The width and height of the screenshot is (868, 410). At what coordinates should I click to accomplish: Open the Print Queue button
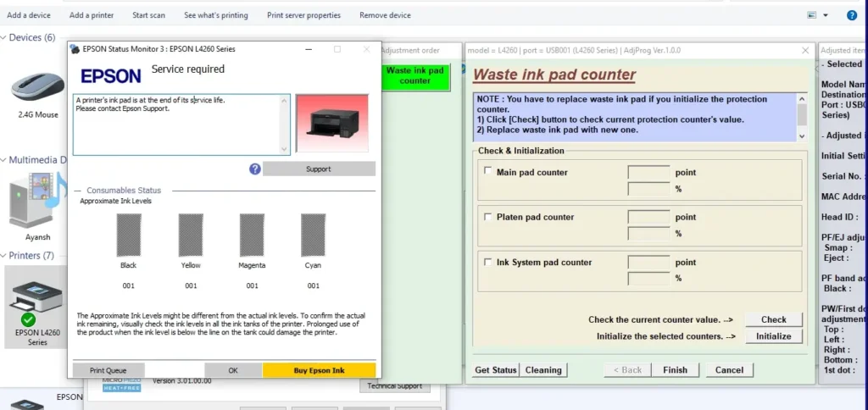click(x=108, y=370)
